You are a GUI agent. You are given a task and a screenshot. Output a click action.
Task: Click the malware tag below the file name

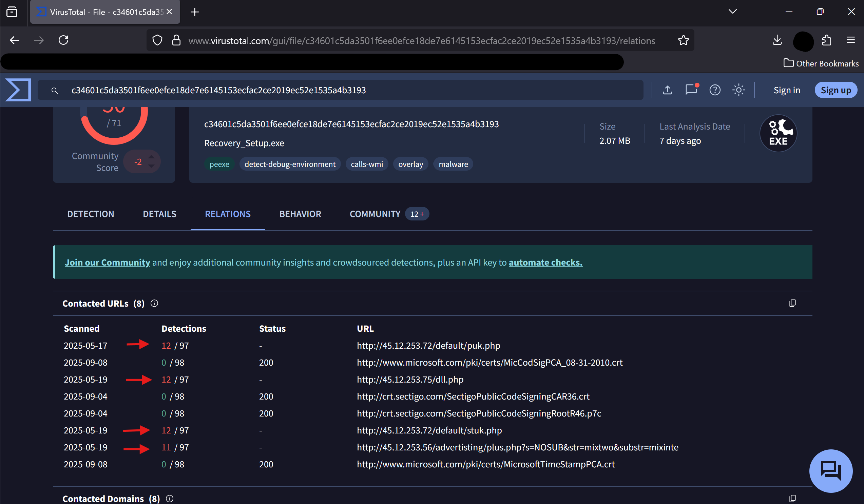point(453,164)
